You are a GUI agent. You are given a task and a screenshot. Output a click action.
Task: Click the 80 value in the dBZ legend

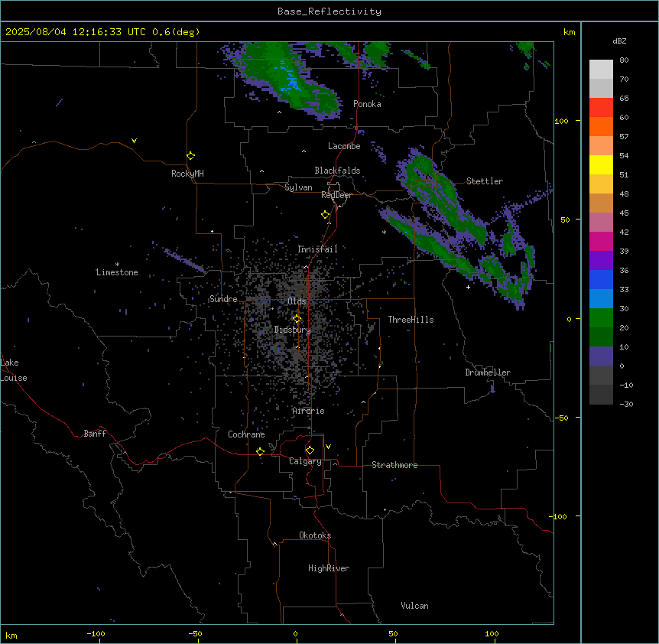tap(624, 60)
